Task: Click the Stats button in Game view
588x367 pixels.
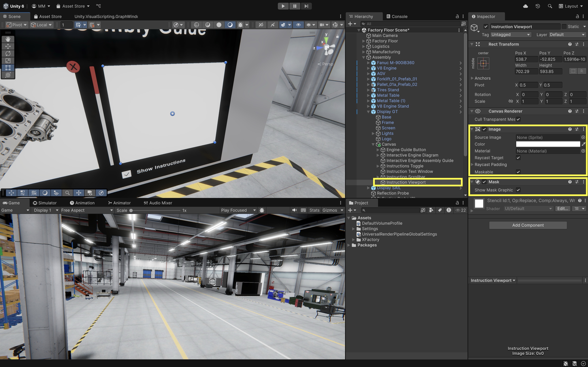Action: tap(314, 210)
